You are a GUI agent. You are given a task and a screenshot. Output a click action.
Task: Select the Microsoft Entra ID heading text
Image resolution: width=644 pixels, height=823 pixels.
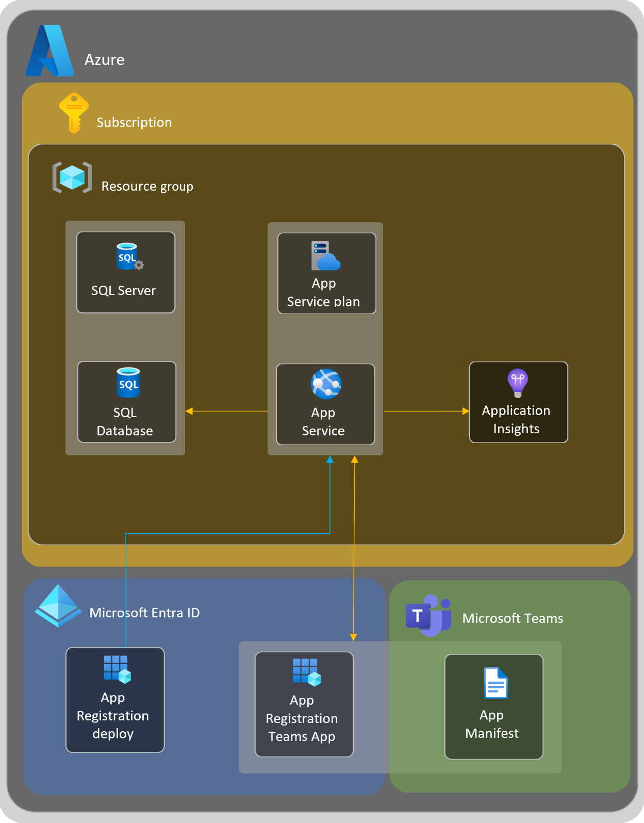coord(144,613)
